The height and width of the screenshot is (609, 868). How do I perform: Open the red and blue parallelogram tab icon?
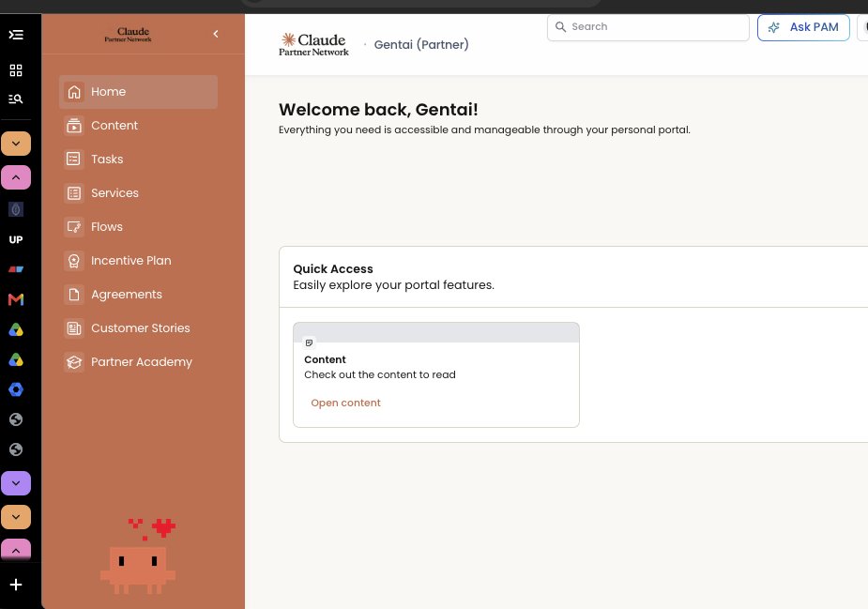coord(16,269)
